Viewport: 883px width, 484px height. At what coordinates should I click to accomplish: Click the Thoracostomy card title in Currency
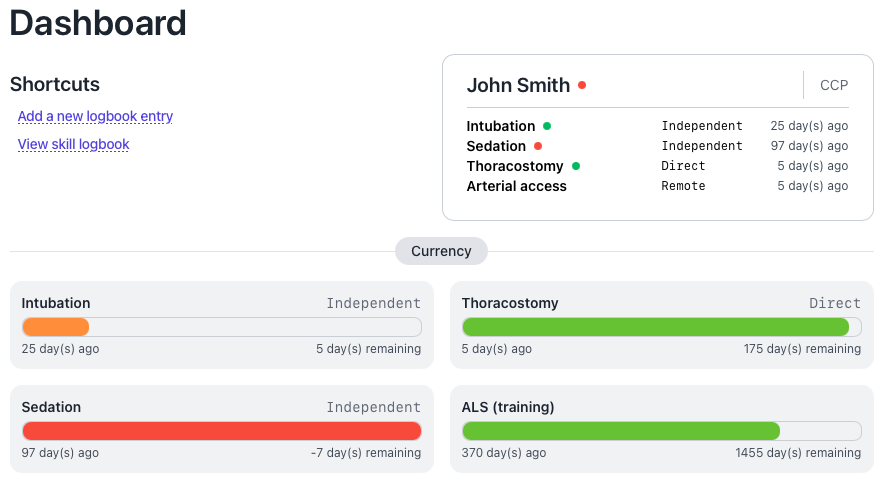click(510, 303)
